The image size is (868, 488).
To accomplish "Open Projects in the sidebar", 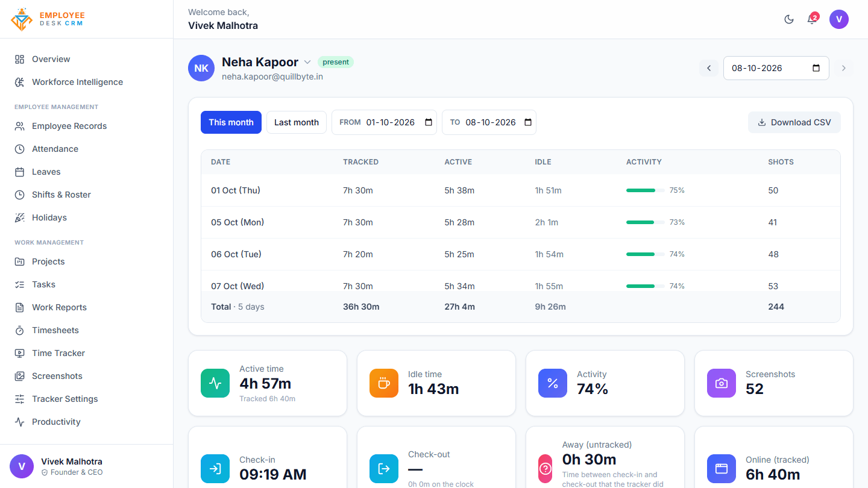I will coord(86,261).
